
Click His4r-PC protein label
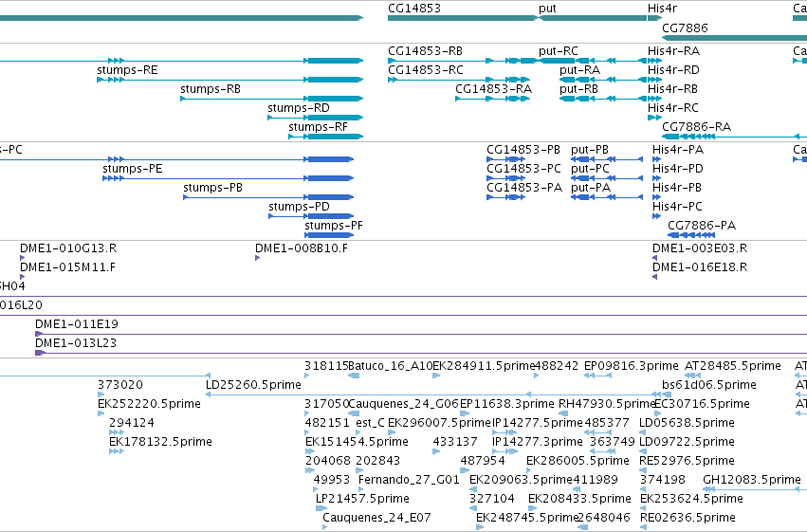677,207
